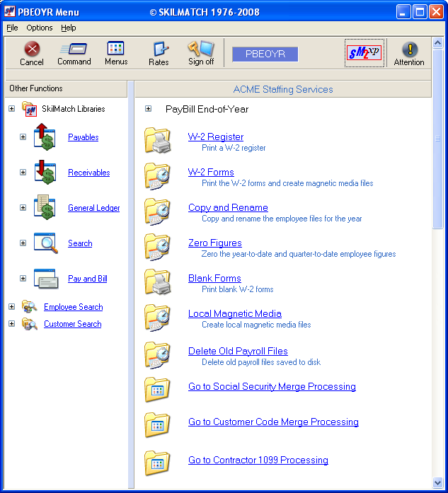Open the Copy and Rename link
The height and width of the screenshot is (493, 448).
(x=228, y=207)
